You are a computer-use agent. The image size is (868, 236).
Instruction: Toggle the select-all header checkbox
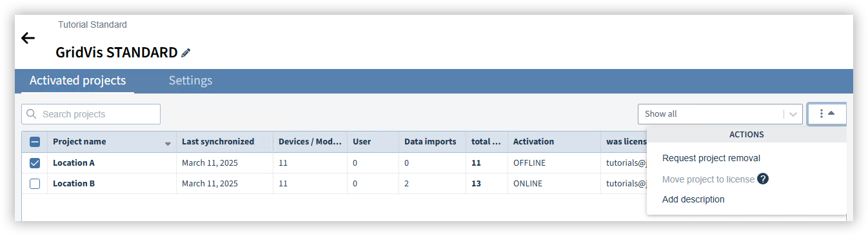35,142
